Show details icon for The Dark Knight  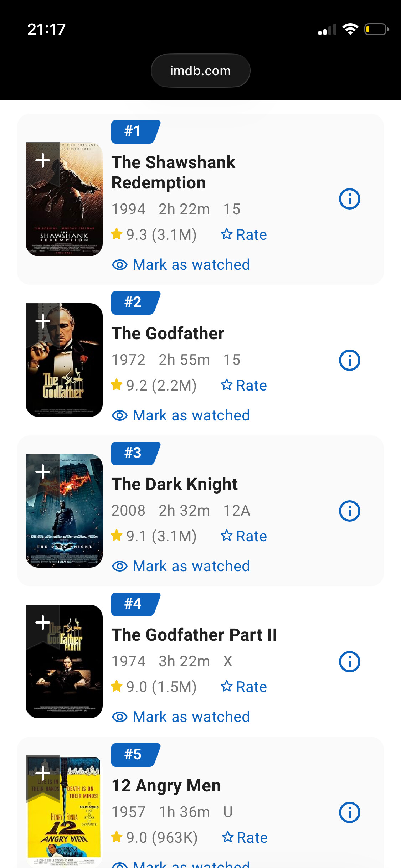pyautogui.click(x=349, y=511)
